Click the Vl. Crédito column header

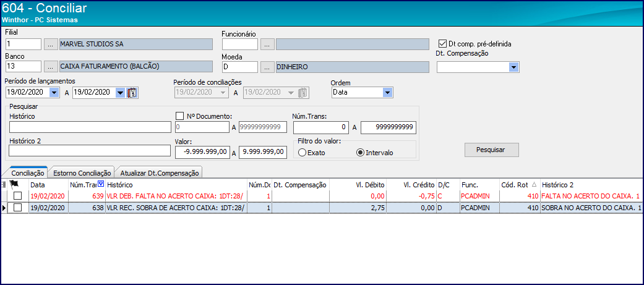[411, 185]
